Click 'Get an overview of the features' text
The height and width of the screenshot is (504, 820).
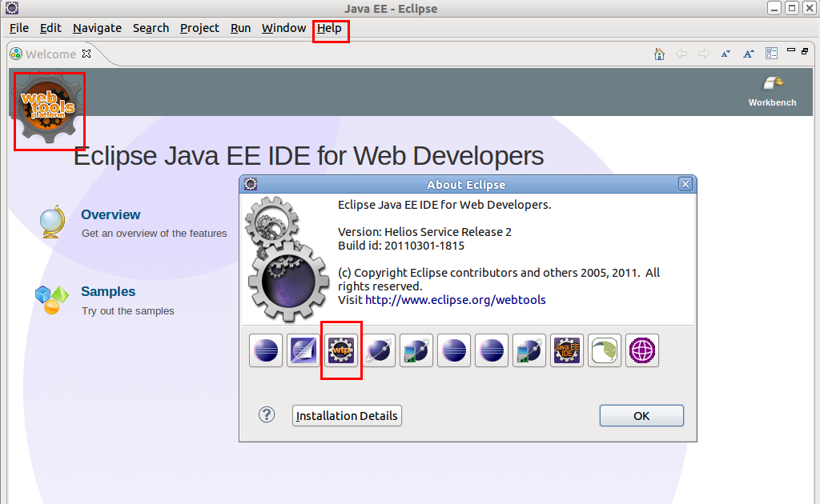click(155, 234)
